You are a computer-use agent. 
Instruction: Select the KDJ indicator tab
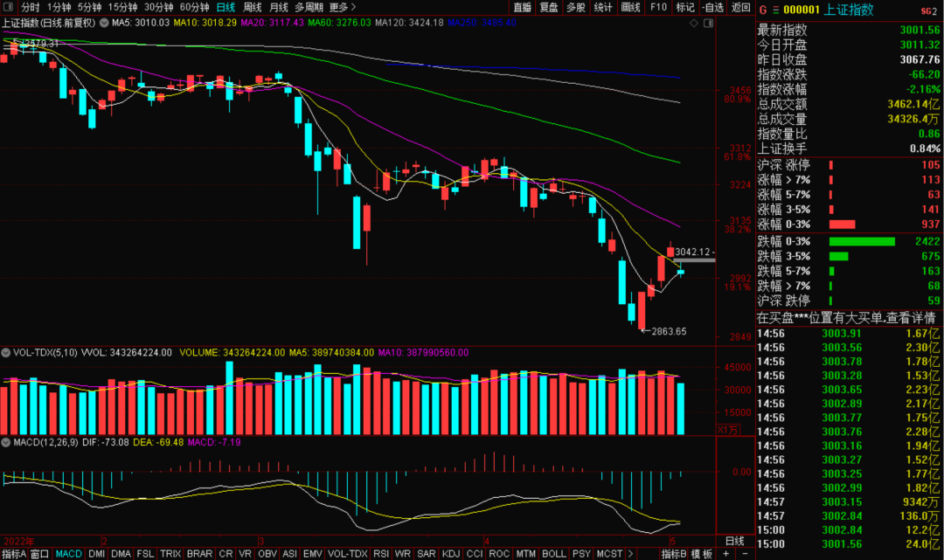pos(452,554)
